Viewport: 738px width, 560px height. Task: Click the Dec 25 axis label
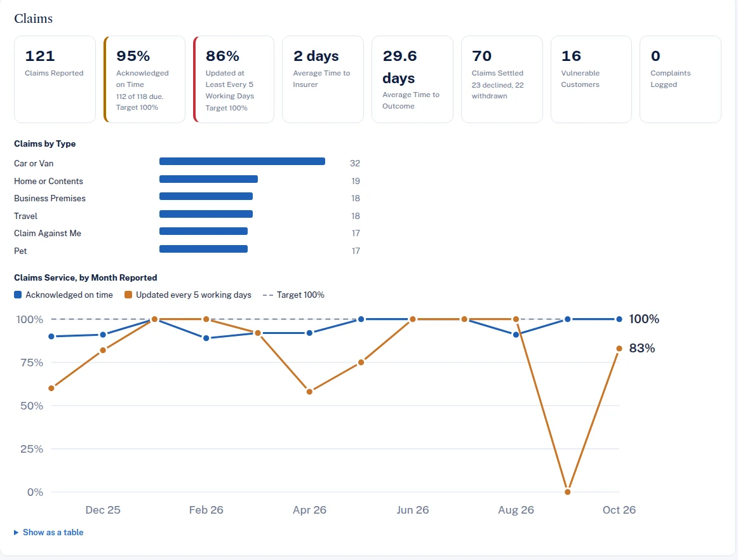click(x=103, y=510)
